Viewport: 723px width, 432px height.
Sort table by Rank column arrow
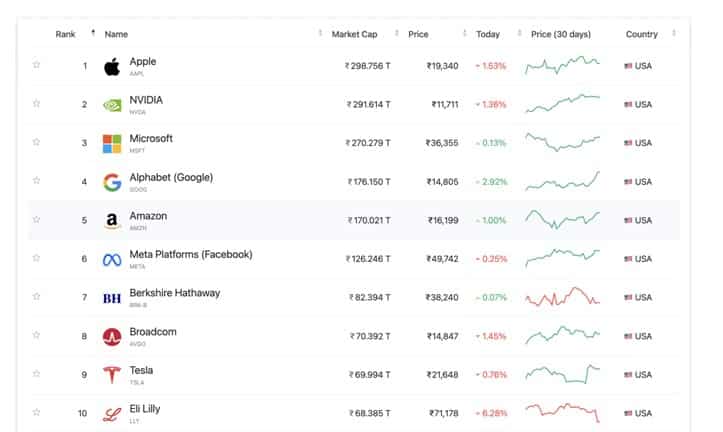[93, 33]
